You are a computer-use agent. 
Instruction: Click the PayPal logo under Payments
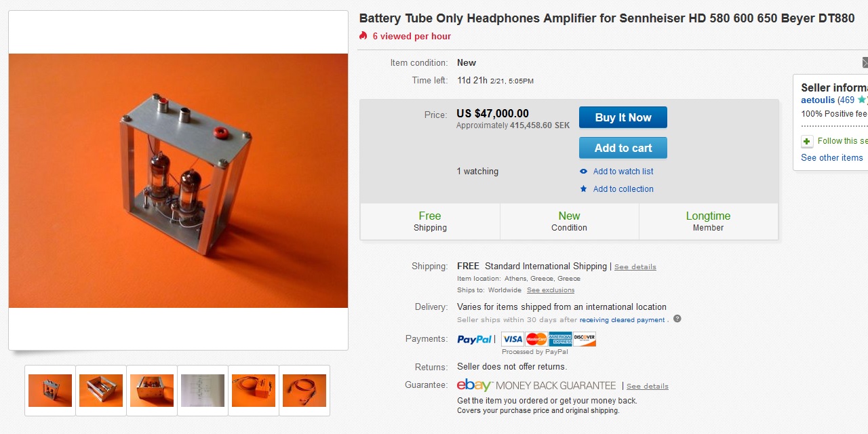pyautogui.click(x=475, y=339)
